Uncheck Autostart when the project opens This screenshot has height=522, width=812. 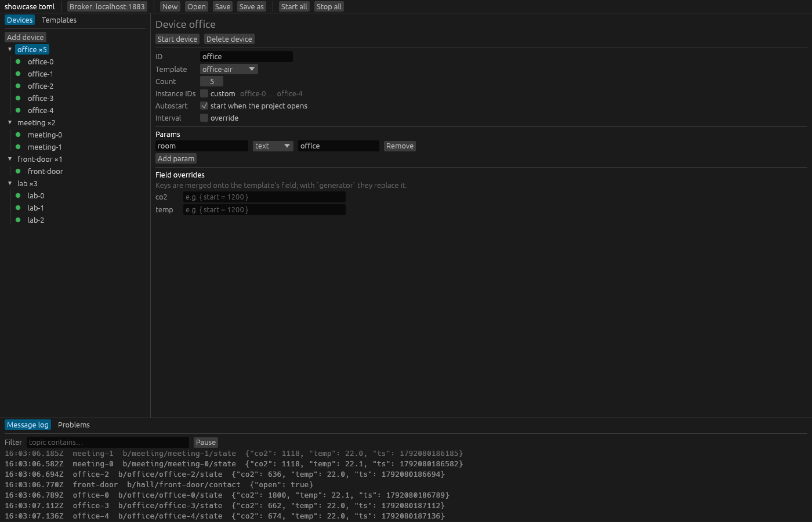pos(204,106)
